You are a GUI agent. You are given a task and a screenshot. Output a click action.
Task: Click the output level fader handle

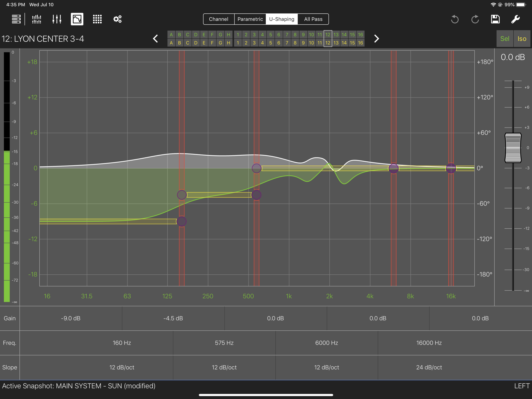point(513,148)
